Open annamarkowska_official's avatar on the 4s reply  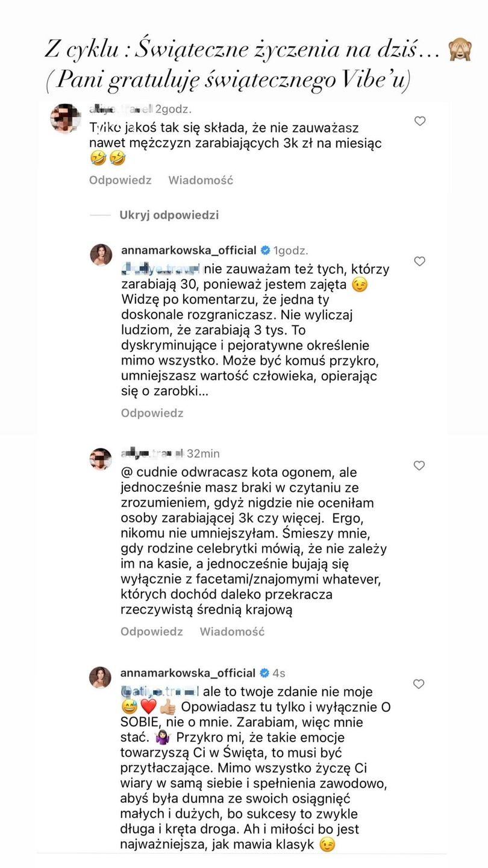pyautogui.click(x=101, y=678)
